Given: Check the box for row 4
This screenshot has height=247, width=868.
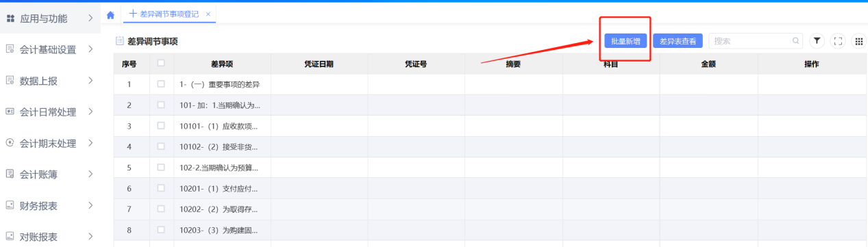Looking at the screenshot, I should click(161, 146).
